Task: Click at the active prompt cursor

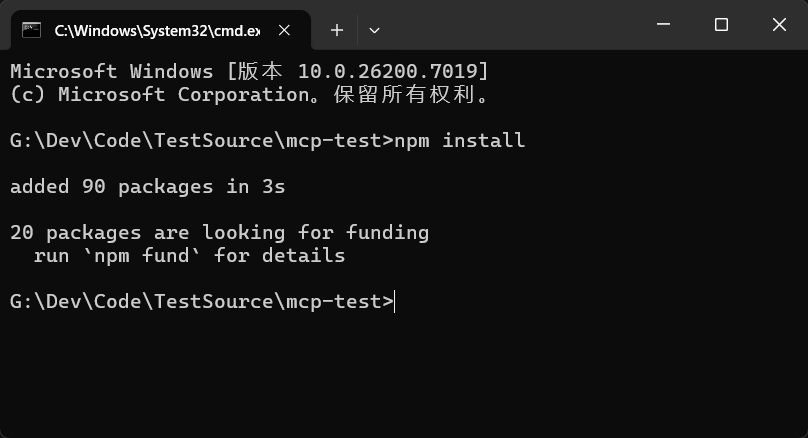Action: (396, 302)
